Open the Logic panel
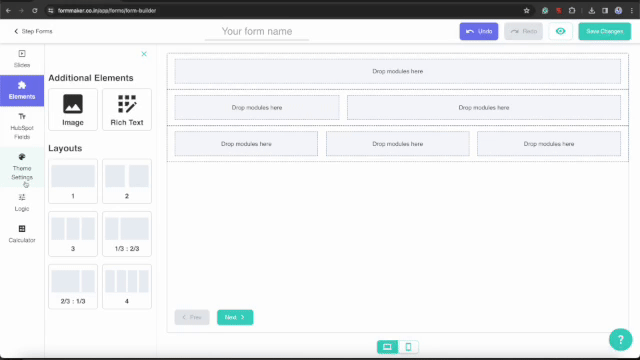Screen dimensions: 640x360 (22, 202)
